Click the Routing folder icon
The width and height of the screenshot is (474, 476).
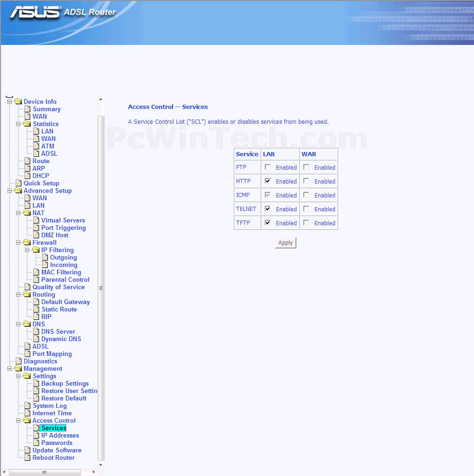click(x=27, y=294)
